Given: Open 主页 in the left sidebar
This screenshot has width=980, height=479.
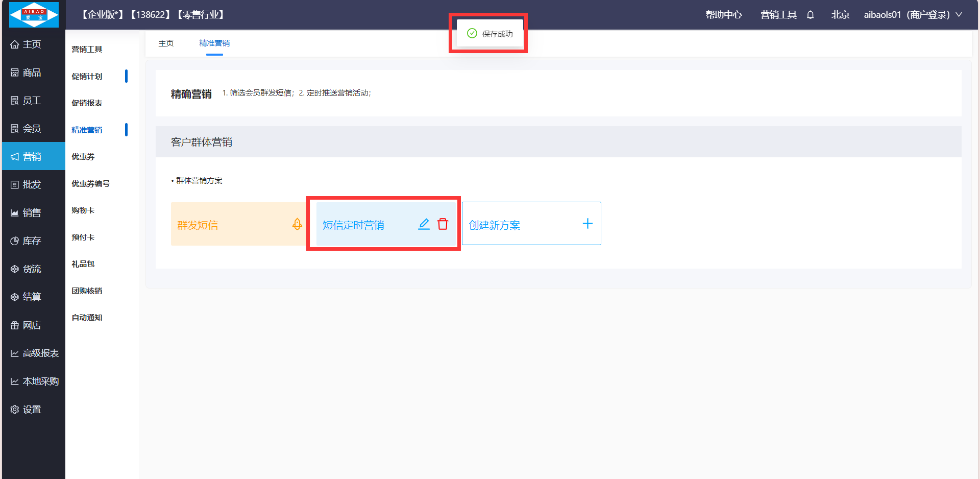Looking at the screenshot, I should tap(32, 44).
